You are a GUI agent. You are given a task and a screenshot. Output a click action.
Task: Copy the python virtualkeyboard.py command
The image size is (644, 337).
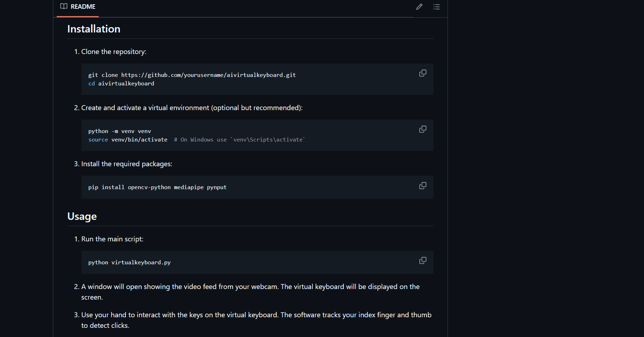pos(423,260)
